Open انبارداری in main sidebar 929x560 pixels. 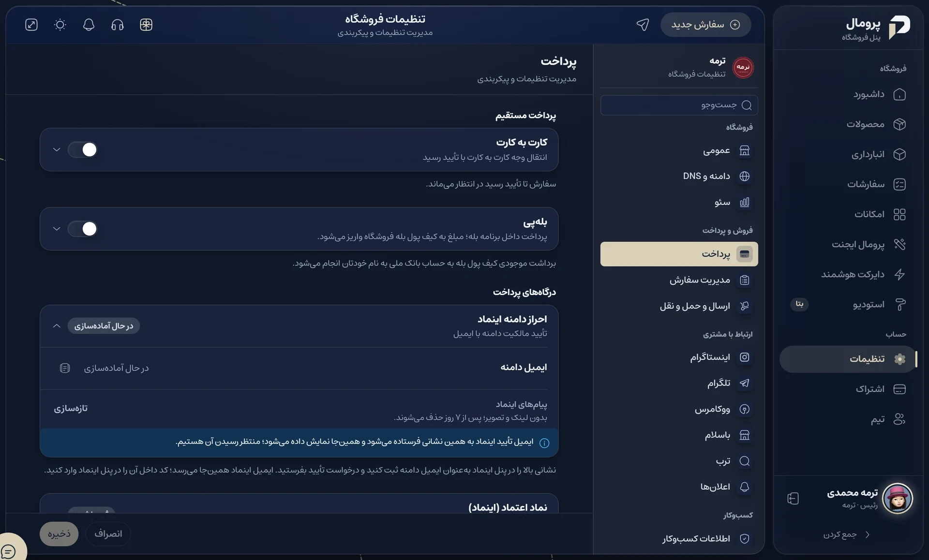click(848, 154)
